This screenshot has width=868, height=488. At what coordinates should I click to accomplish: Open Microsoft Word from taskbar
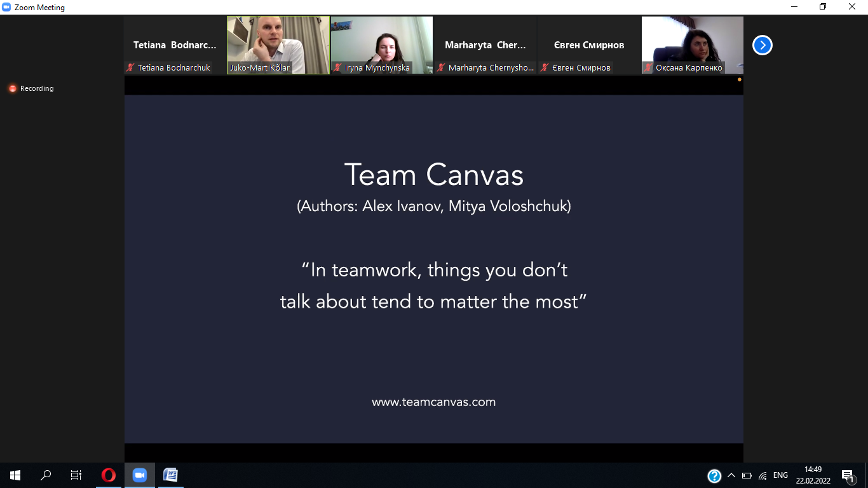170,475
